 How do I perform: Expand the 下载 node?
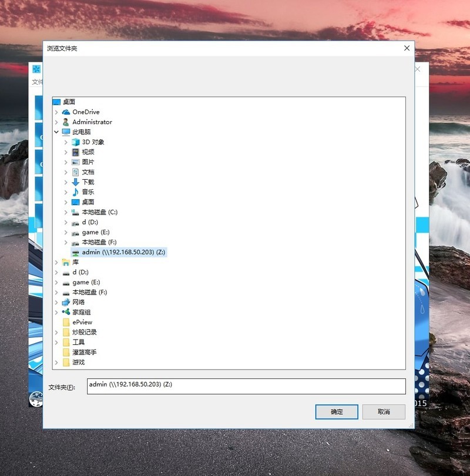tap(66, 182)
